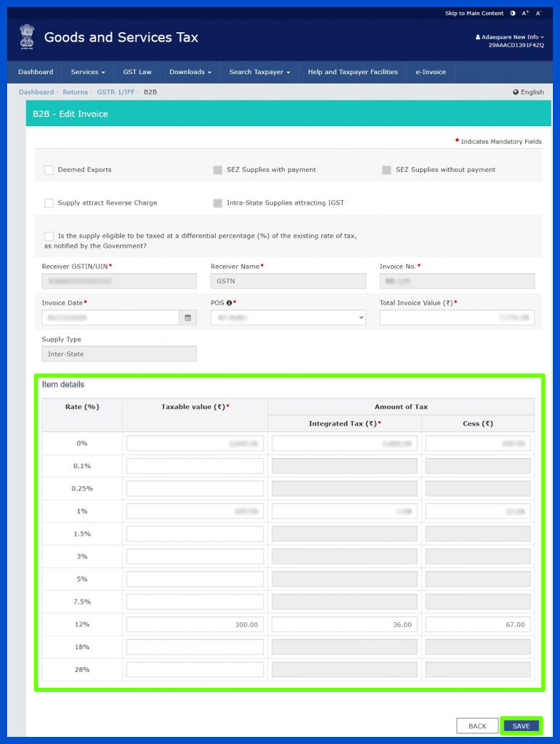Expand the Adaequare New Info account menu
Screen dimensions: 560x744
click(510, 37)
